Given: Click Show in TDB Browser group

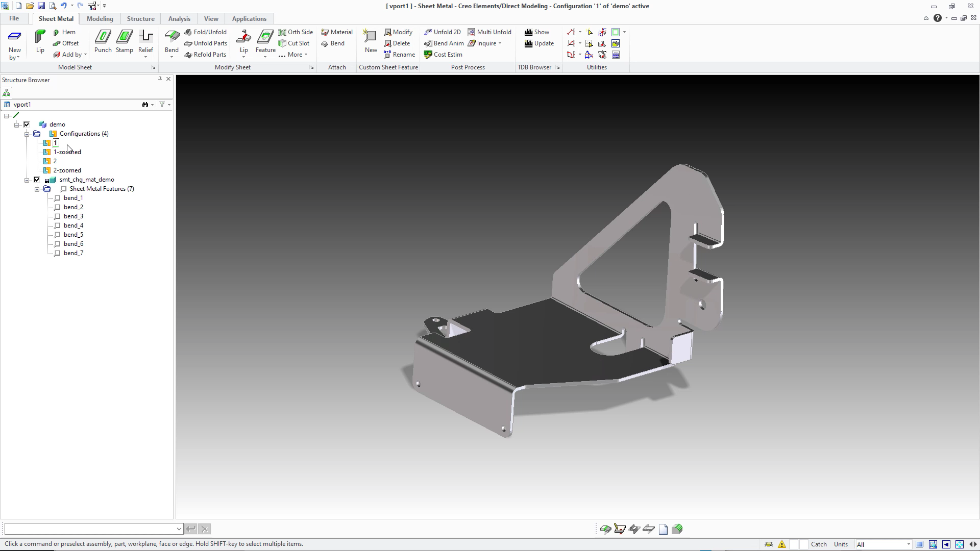Looking at the screenshot, I should [x=537, y=32].
